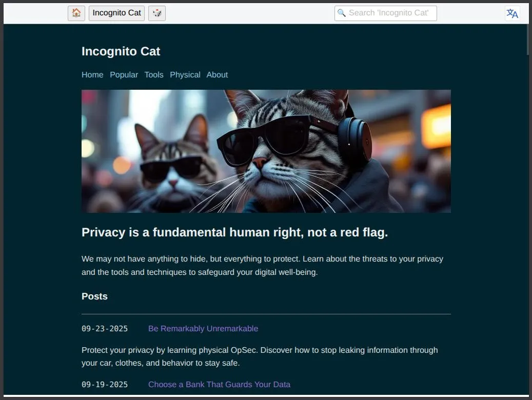The image size is (532, 400).
Task: Open 'Choose a Bank That Guards Your Data' post
Action: coord(219,385)
